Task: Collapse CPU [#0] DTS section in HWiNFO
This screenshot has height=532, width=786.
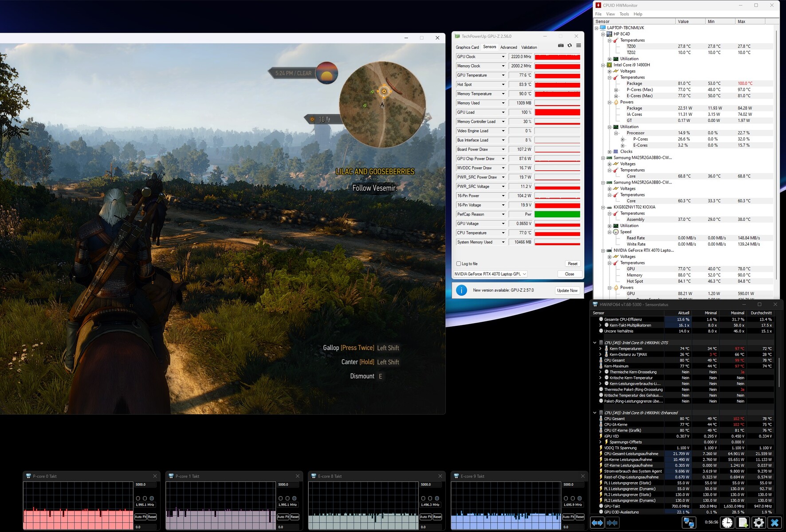Action: (595, 343)
